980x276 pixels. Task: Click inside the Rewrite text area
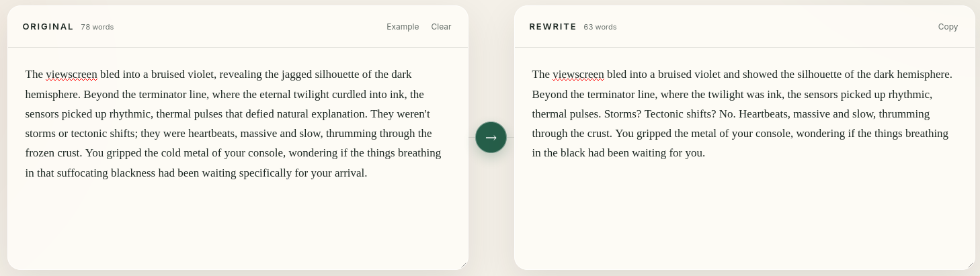point(744,158)
